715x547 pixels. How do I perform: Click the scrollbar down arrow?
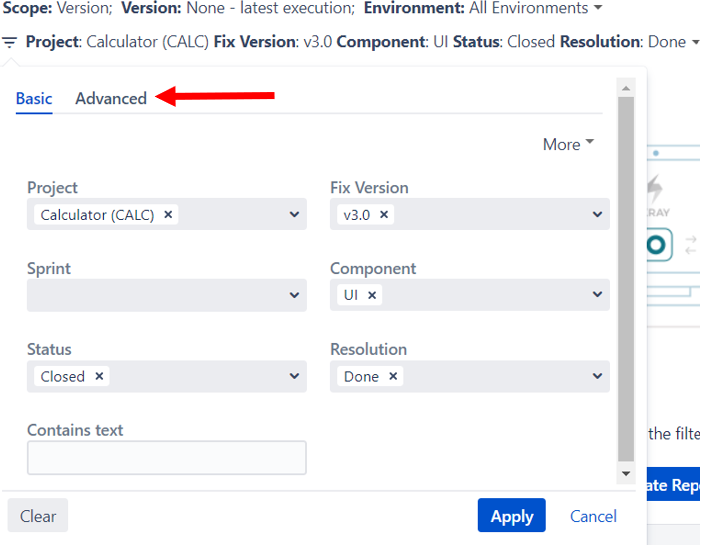point(626,474)
